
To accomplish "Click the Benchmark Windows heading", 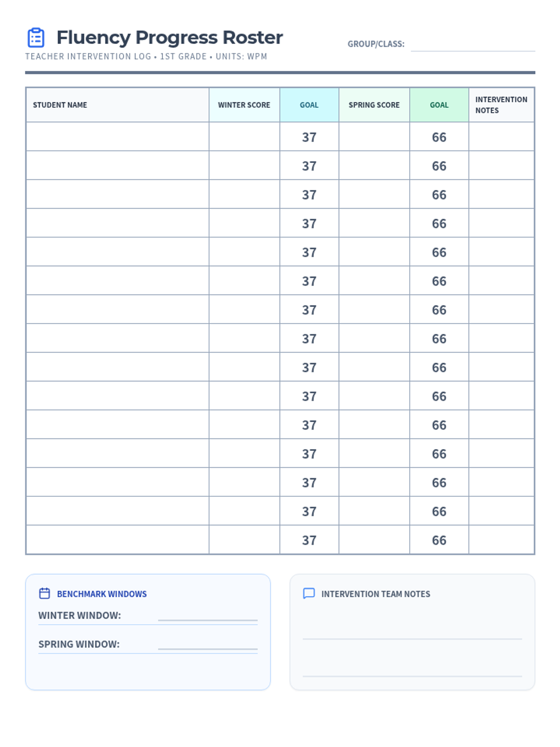I will [102, 594].
